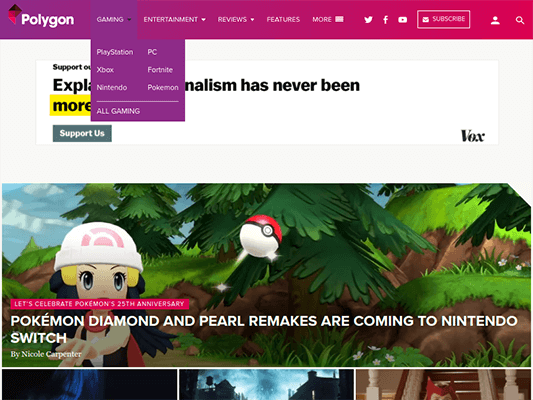Collapse the Gaming dropdown menu
Viewport: 533px width, 400px height.
click(x=114, y=19)
